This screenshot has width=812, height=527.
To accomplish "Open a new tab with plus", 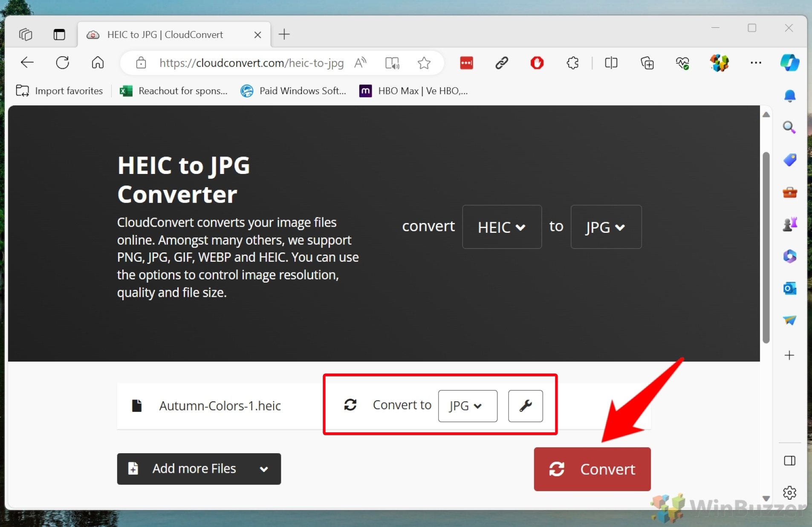I will [284, 34].
